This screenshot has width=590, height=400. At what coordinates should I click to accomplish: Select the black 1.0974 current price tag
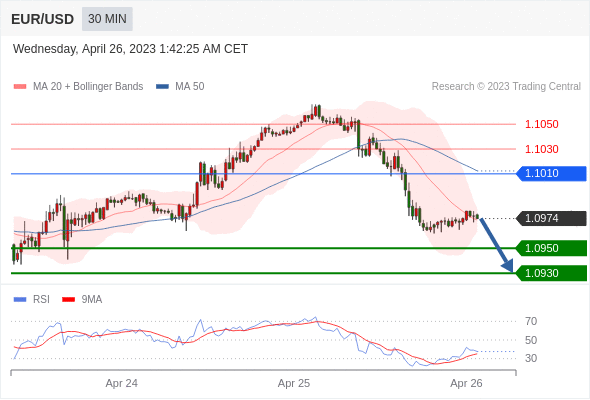point(551,218)
